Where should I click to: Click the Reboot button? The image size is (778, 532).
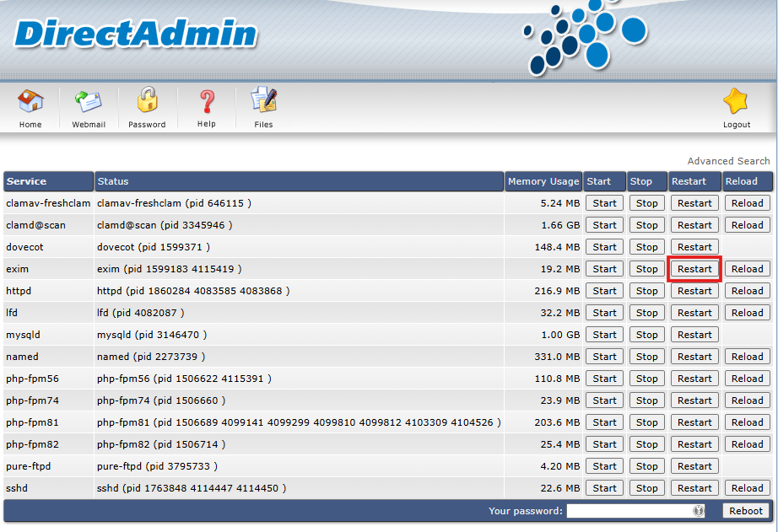click(746, 511)
